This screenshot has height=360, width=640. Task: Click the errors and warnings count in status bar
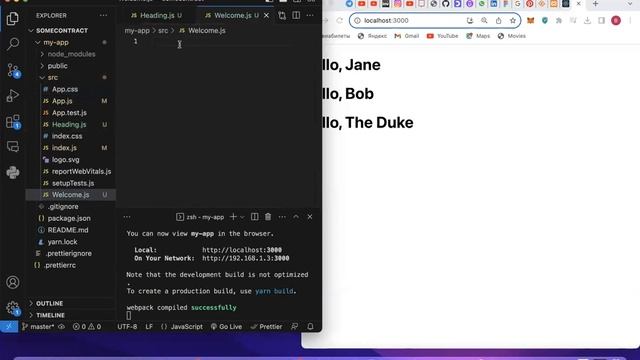[87, 327]
